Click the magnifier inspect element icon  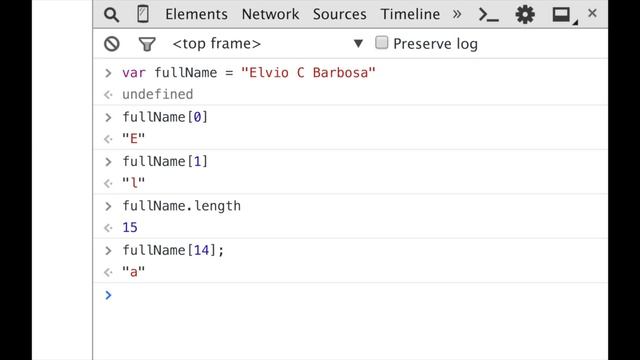(111, 15)
